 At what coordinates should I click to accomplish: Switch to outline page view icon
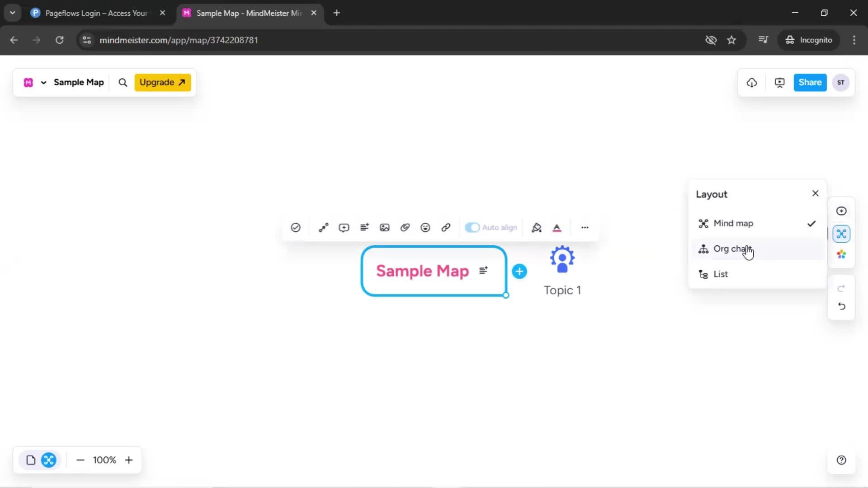(x=31, y=460)
